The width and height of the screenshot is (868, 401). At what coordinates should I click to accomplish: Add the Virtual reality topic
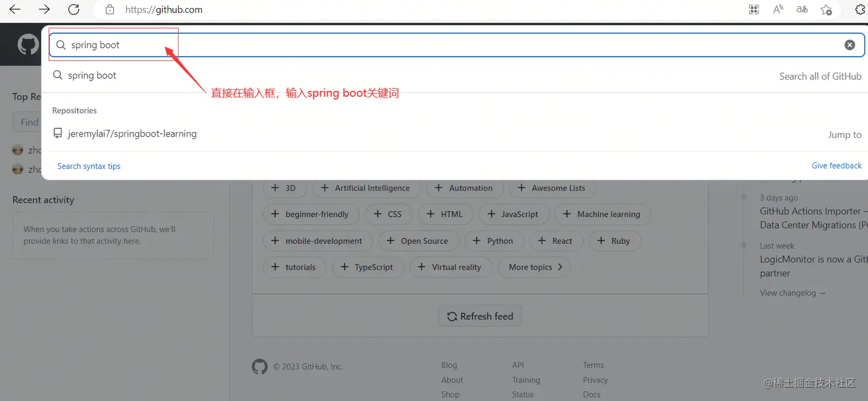450,267
